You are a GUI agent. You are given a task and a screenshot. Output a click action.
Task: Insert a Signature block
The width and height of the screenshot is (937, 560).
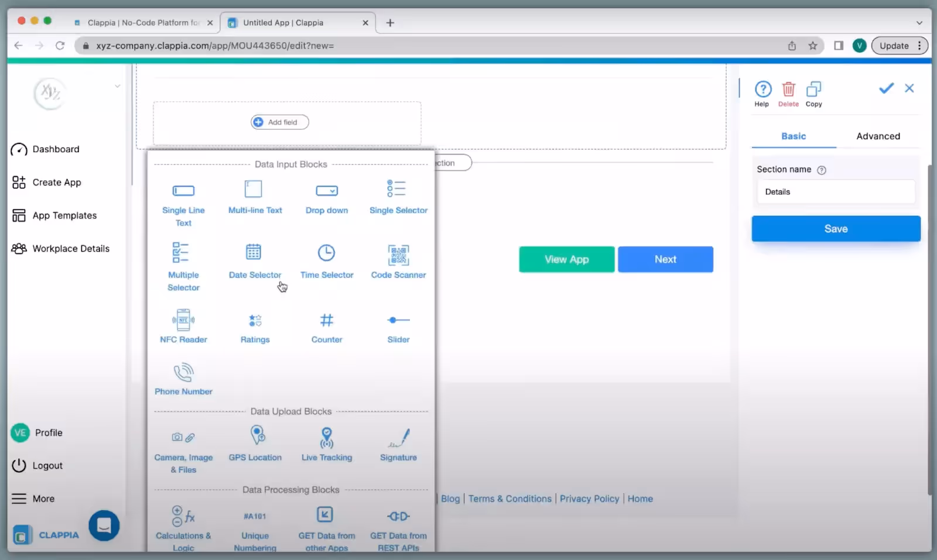398,445
